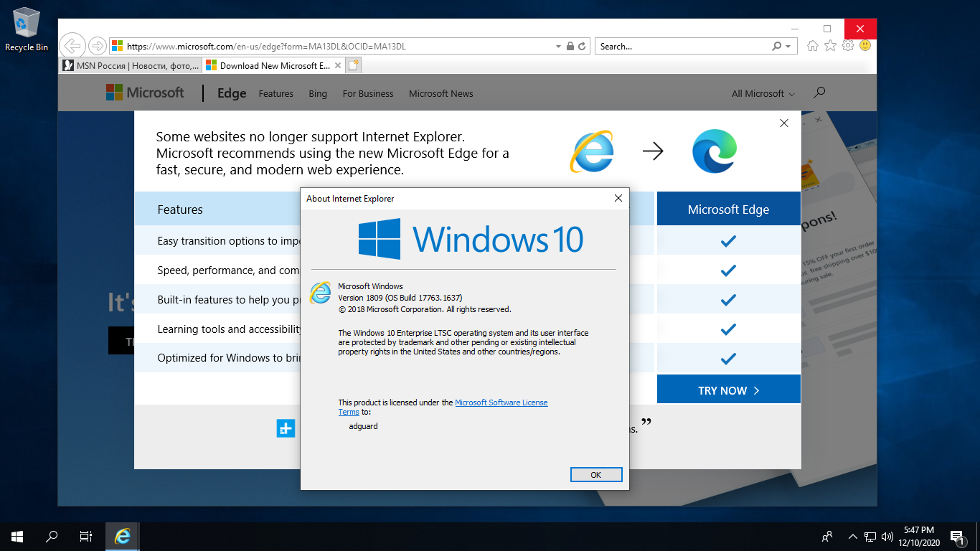The height and width of the screenshot is (551, 980).
Task: Click the Internet Explorer logo in popup
Action: coord(592,151)
